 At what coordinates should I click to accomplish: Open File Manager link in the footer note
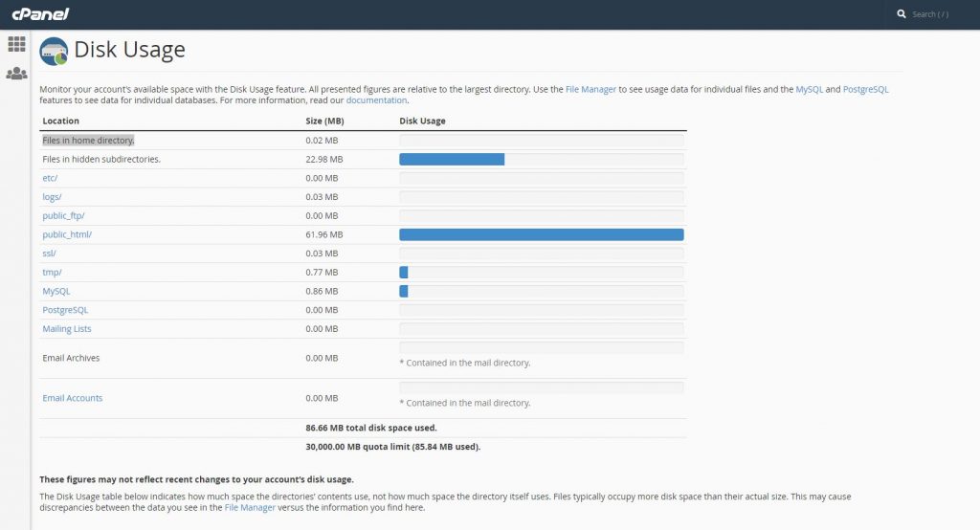point(250,508)
